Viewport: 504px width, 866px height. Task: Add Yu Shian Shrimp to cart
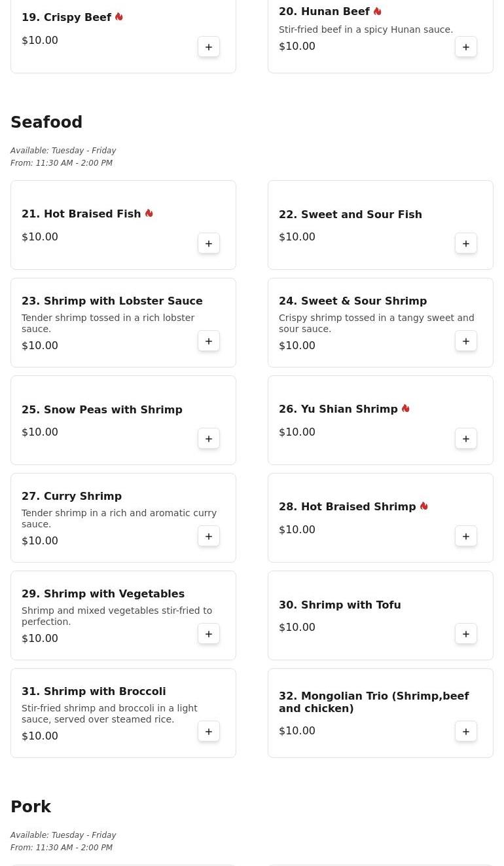466,439
